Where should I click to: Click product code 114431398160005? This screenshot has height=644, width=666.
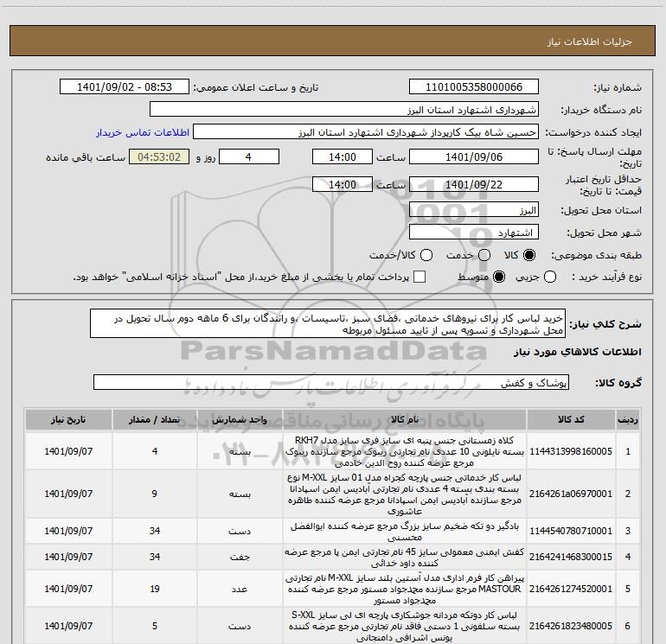pyautogui.click(x=571, y=451)
